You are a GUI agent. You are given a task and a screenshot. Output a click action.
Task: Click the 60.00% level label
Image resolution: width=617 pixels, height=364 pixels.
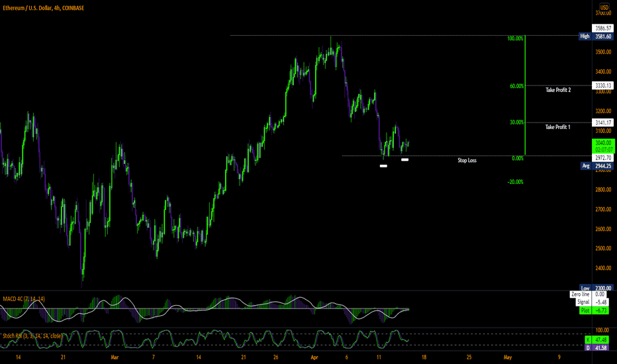coord(516,86)
